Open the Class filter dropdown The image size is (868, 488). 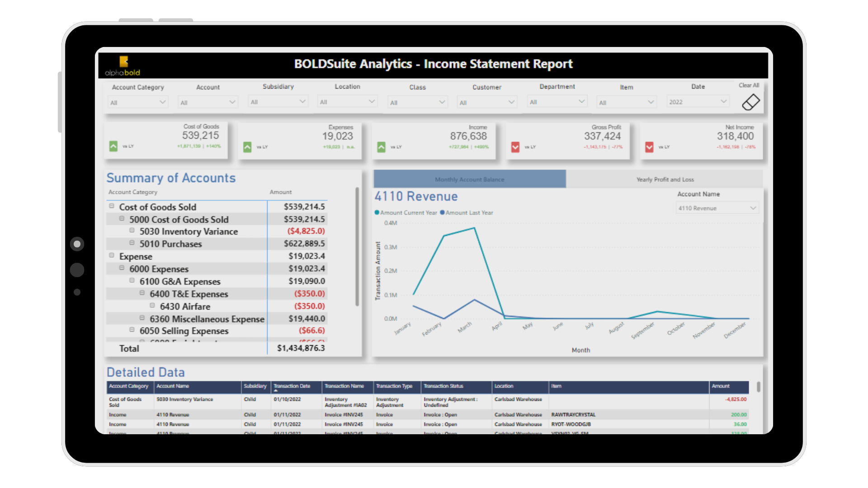(418, 103)
